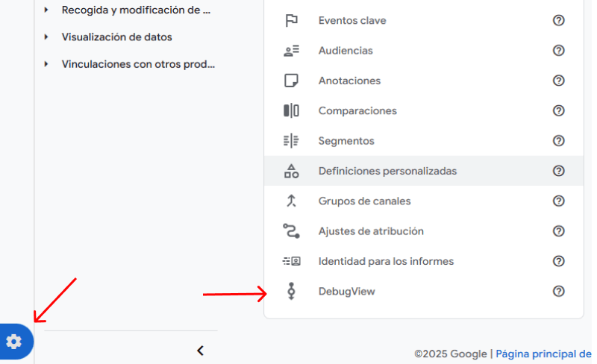Expand the Vinculaciones con otros productos arrow
597x364 pixels.
click(46, 64)
